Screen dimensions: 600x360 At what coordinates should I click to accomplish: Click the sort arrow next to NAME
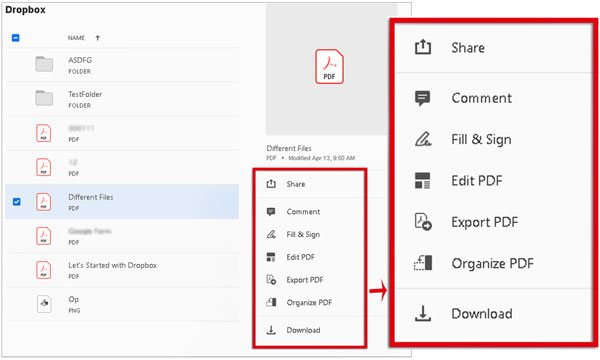click(x=98, y=38)
